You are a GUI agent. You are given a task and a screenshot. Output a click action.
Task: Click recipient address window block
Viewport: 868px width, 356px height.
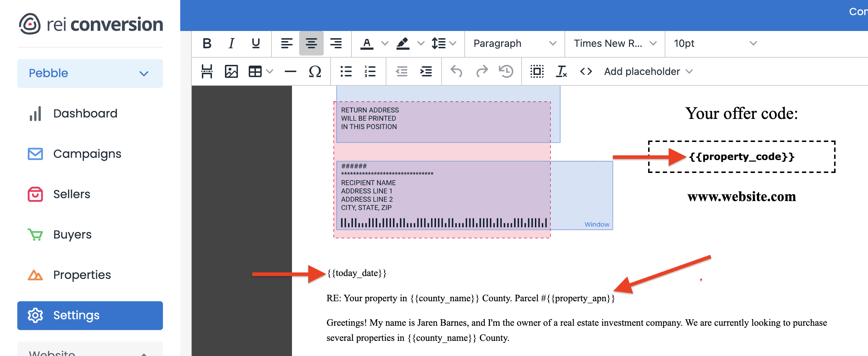(474, 195)
